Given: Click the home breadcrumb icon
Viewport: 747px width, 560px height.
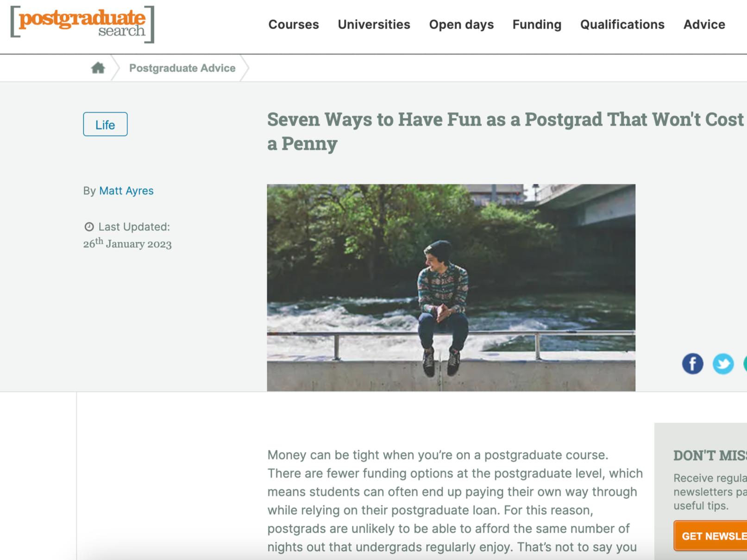Looking at the screenshot, I should (x=98, y=68).
